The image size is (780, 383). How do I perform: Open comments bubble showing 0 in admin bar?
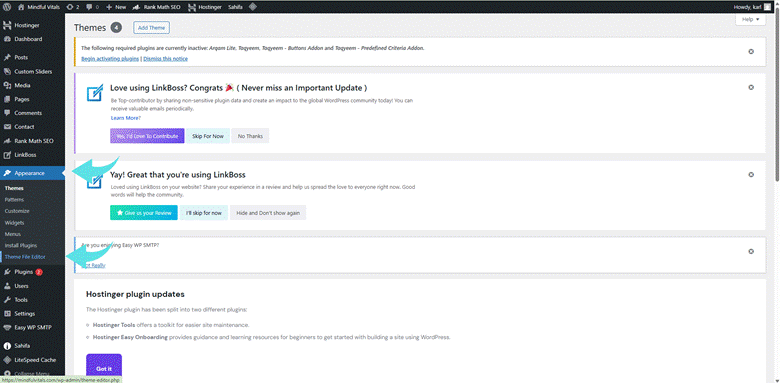(93, 7)
